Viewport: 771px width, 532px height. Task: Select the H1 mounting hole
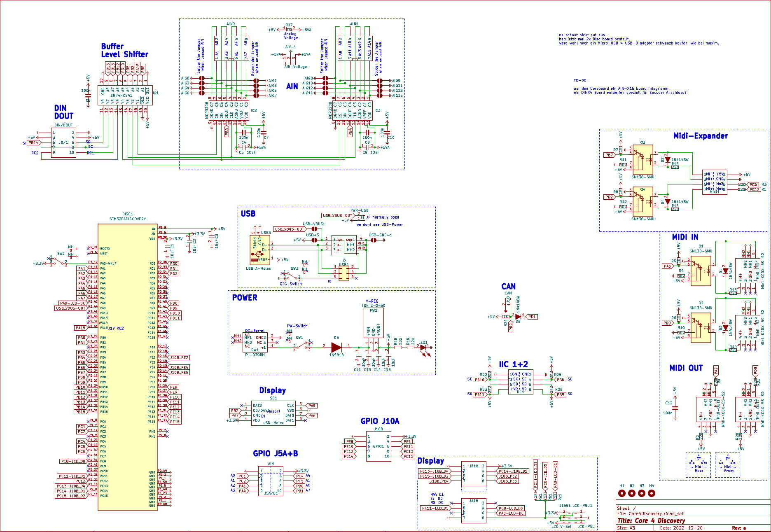622,493
